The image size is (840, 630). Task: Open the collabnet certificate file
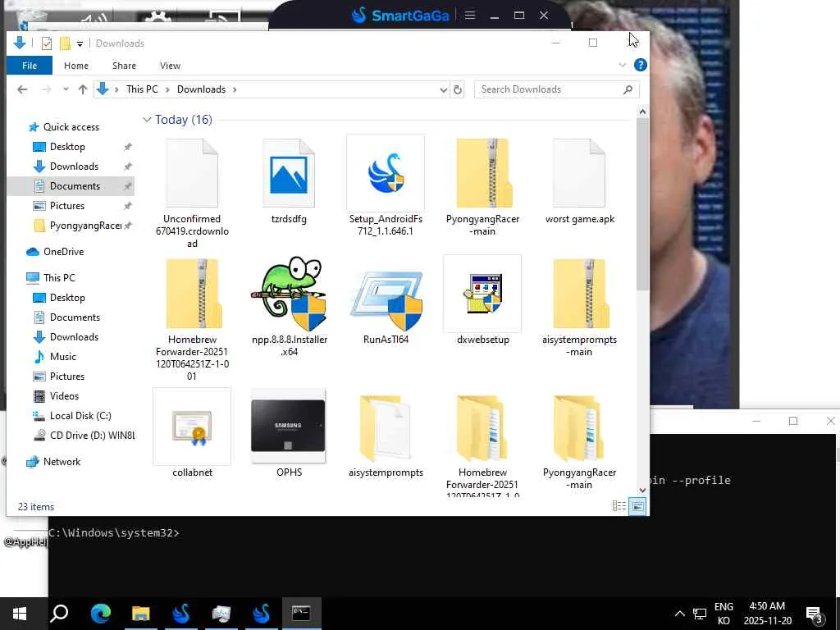click(x=192, y=433)
